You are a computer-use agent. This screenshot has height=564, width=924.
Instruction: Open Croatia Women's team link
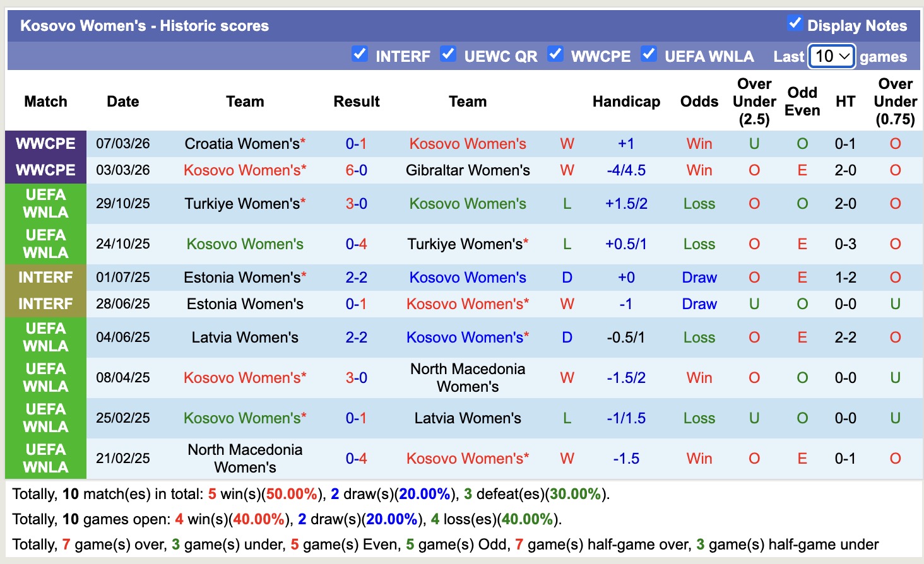(x=242, y=144)
